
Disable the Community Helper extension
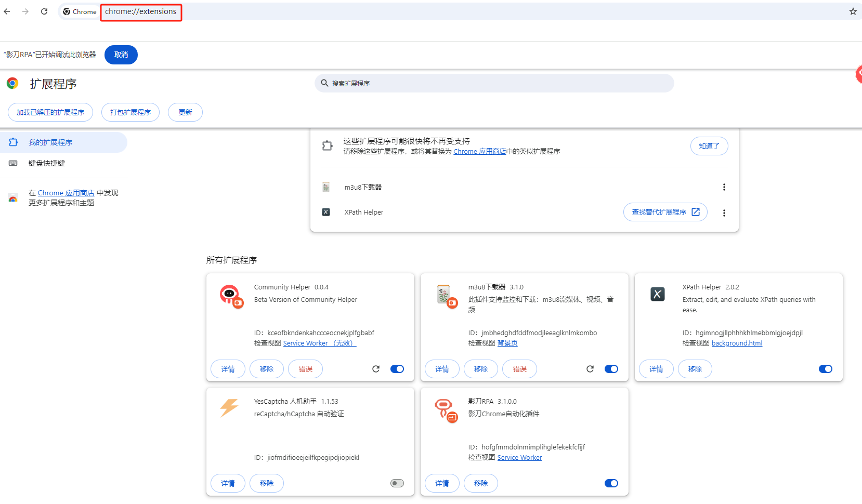click(x=397, y=369)
